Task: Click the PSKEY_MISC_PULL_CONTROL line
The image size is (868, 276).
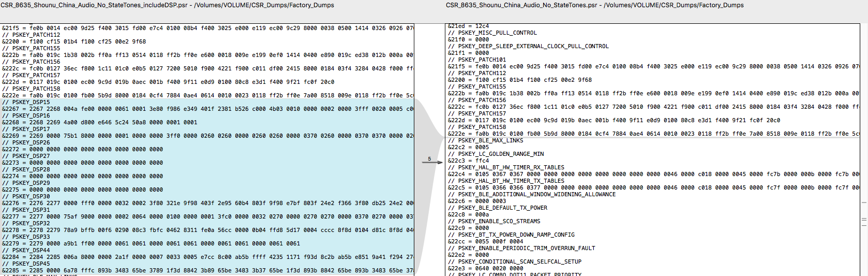Action: [497, 33]
